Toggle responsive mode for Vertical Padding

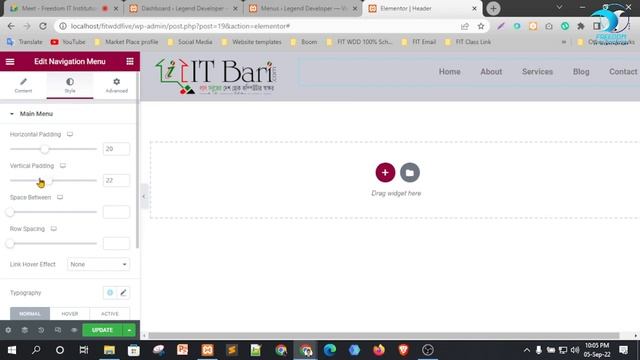63,166
